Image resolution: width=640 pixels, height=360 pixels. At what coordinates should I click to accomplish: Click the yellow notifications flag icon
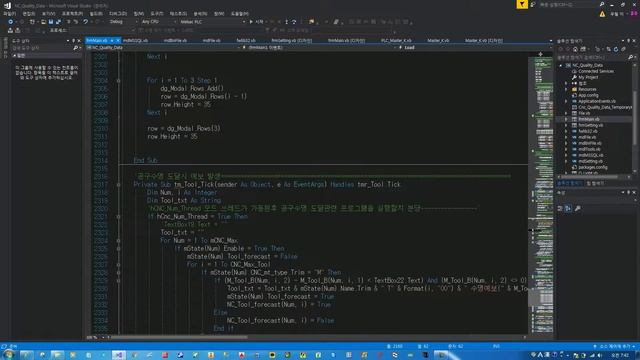pos(522,4)
